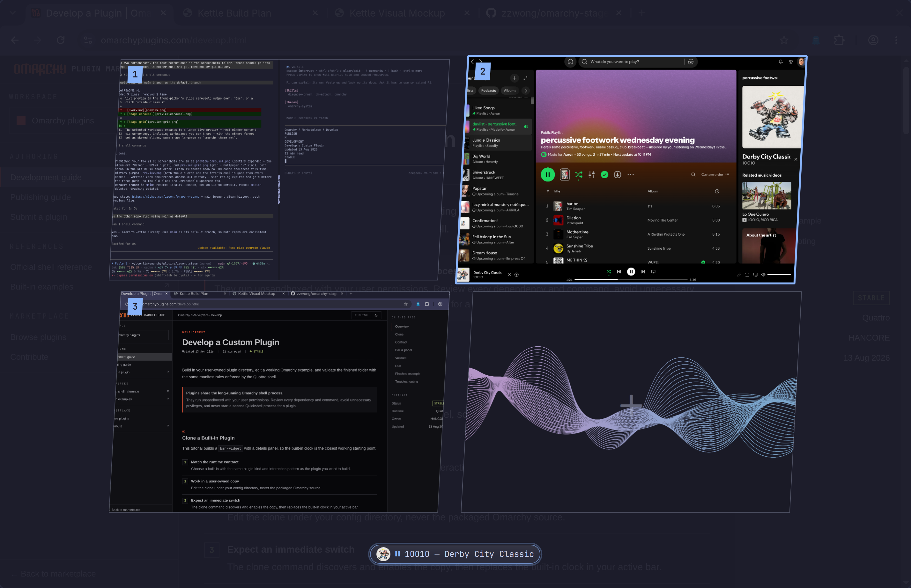Toggle the green saved-to-library checkmark
The image size is (911, 588).
pyautogui.click(x=604, y=174)
